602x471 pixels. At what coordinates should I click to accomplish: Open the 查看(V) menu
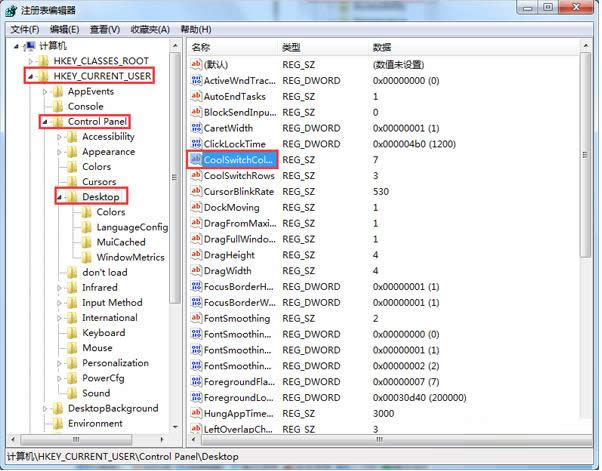coord(105,30)
